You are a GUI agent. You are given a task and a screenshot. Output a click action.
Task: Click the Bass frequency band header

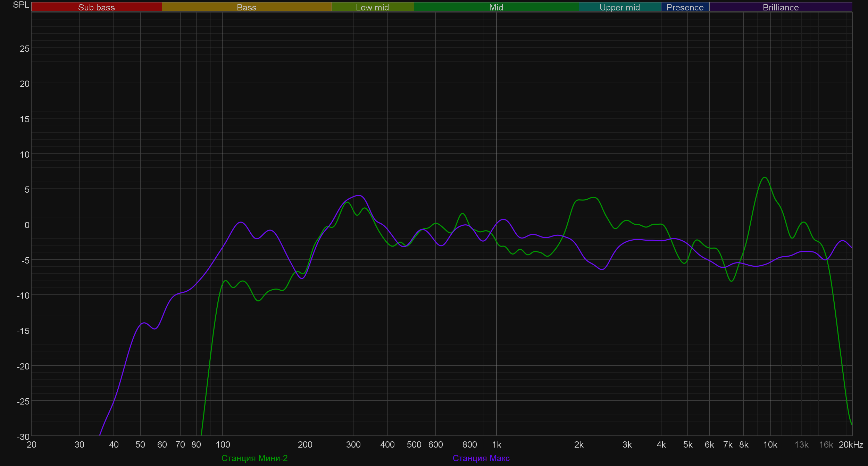(x=247, y=7)
